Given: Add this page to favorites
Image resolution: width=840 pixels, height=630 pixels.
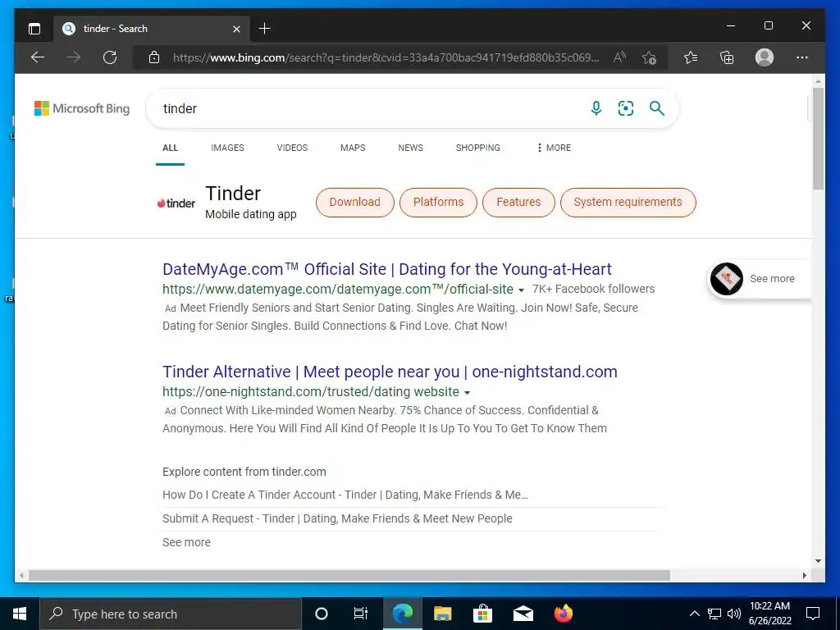Looking at the screenshot, I should [x=650, y=57].
